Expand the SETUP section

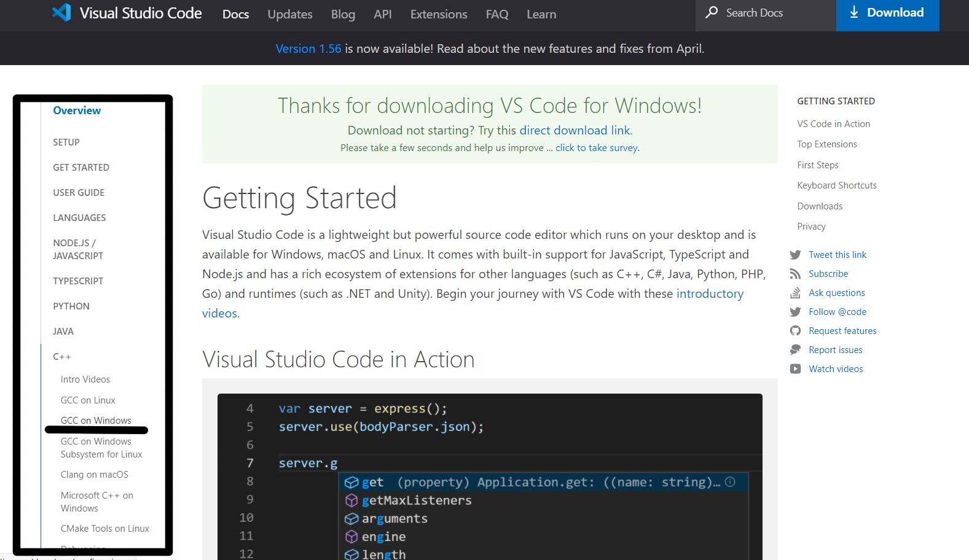pos(66,142)
